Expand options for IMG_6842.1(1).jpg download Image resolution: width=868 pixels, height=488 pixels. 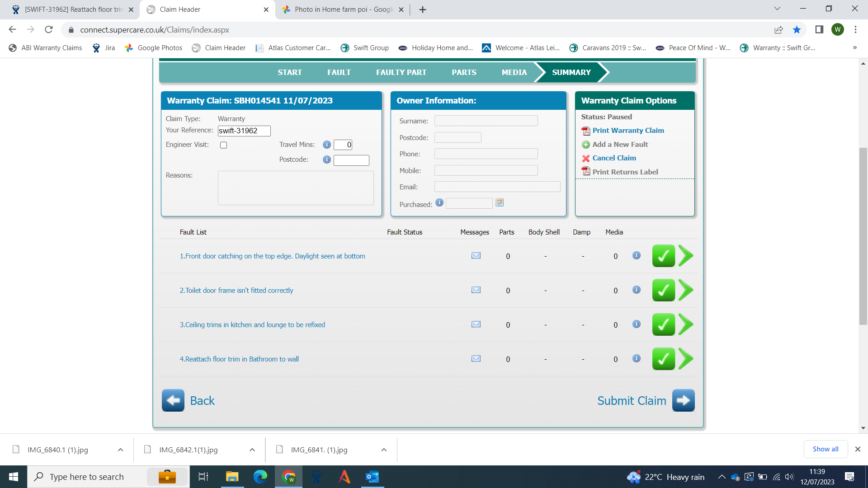pyautogui.click(x=252, y=450)
